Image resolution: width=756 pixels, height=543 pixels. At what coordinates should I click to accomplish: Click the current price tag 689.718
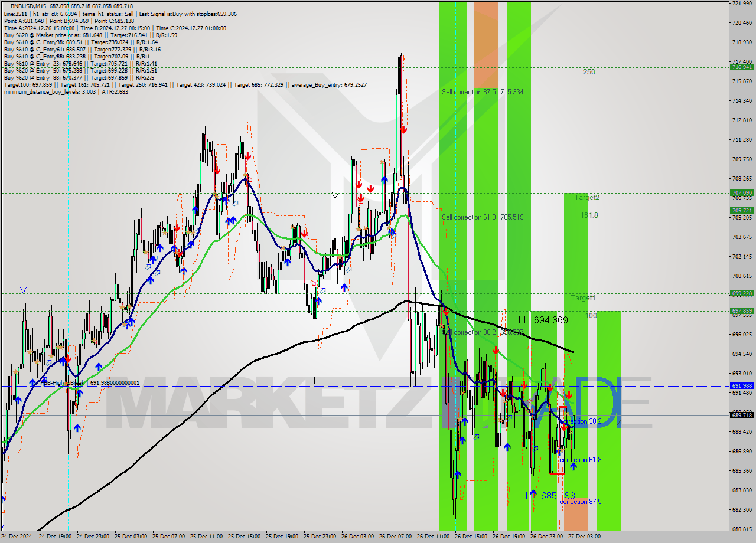(x=742, y=415)
